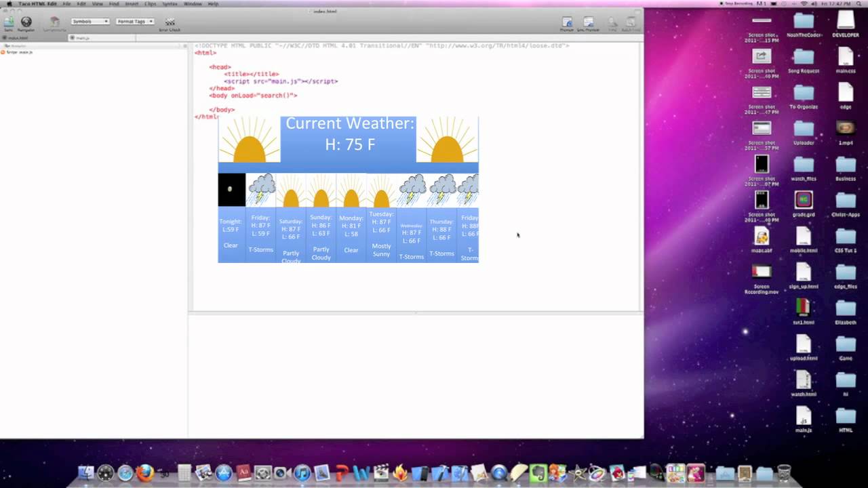Open the File menu
This screenshot has height=488, width=868.
click(x=67, y=3)
